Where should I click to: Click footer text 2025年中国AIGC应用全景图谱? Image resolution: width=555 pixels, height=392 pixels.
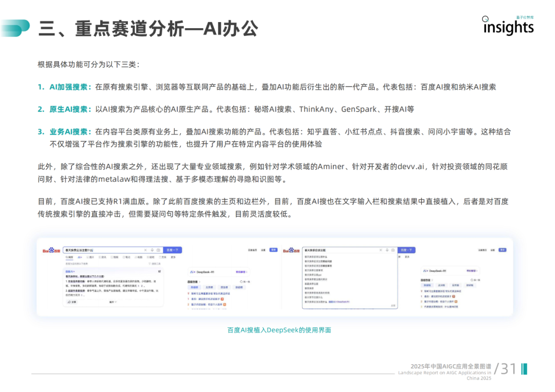click(451, 366)
